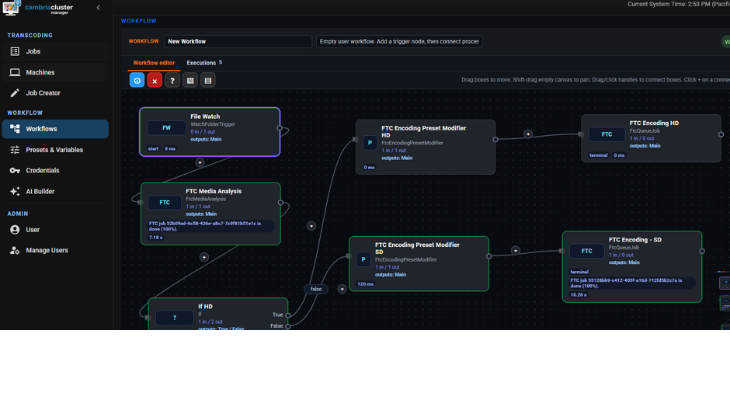Open the Credentials page
The height and width of the screenshot is (400, 730).
[x=55, y=170]
